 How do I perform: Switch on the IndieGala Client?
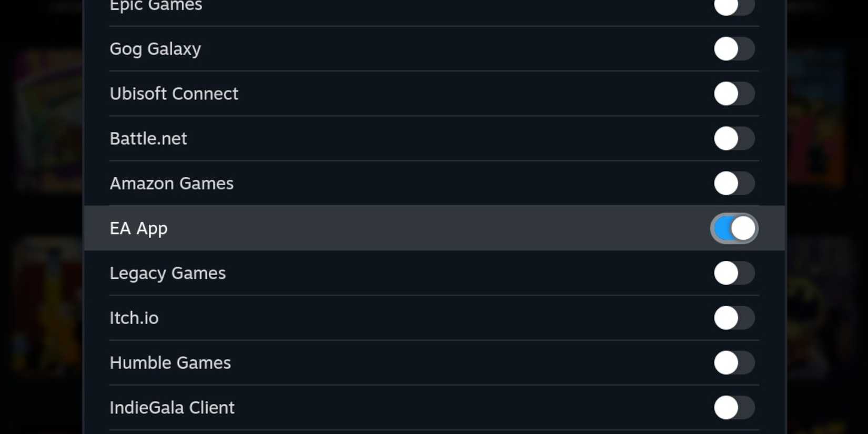(734, 407)
